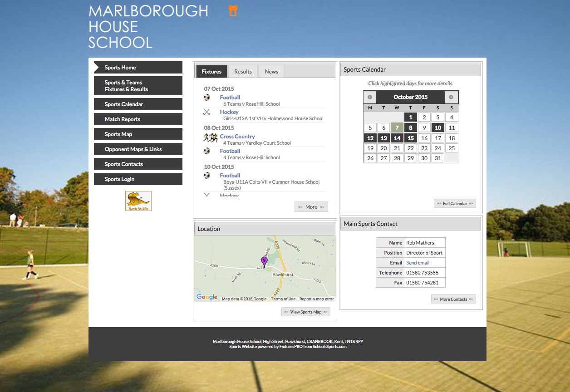Click Report a map error link

coord(316,299)
